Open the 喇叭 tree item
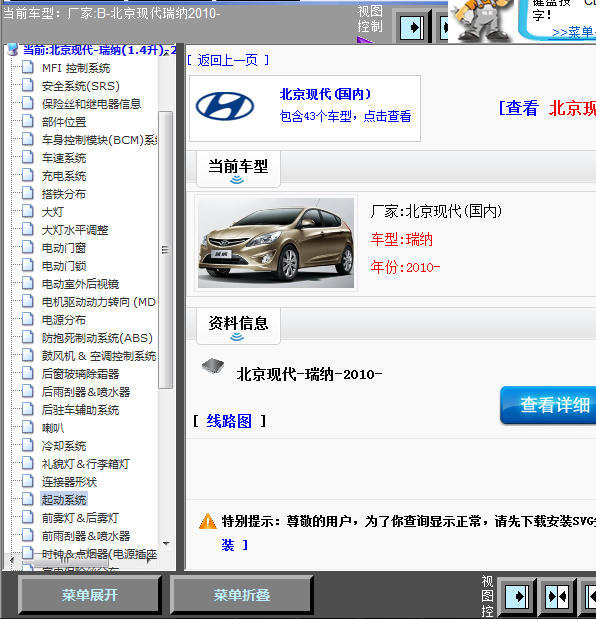 point(52,428)
